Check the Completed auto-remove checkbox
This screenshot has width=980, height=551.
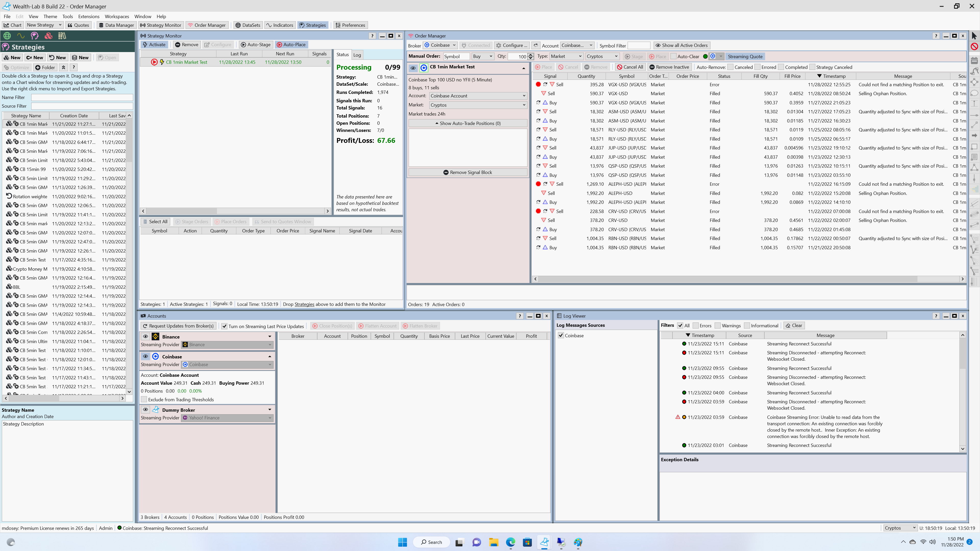point(781,67)
